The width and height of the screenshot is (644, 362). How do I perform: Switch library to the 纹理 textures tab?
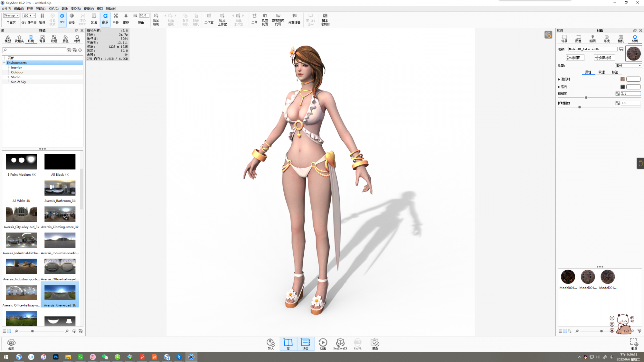[x=54, y=39]
